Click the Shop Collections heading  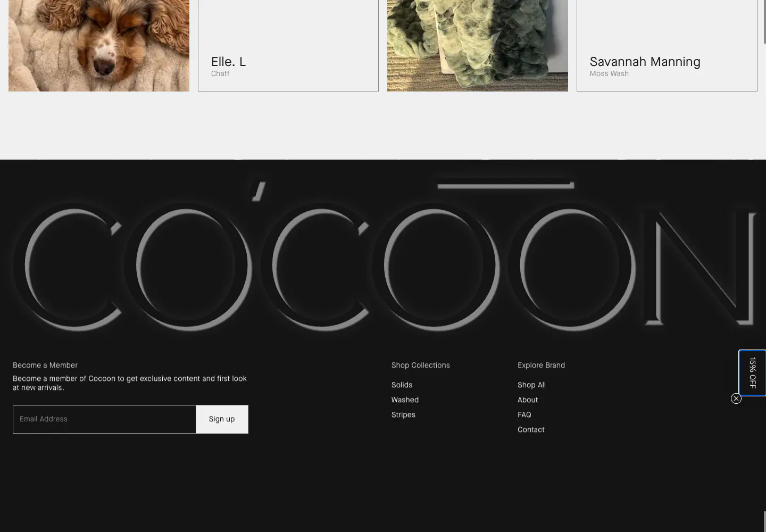(x=421, y=365)
